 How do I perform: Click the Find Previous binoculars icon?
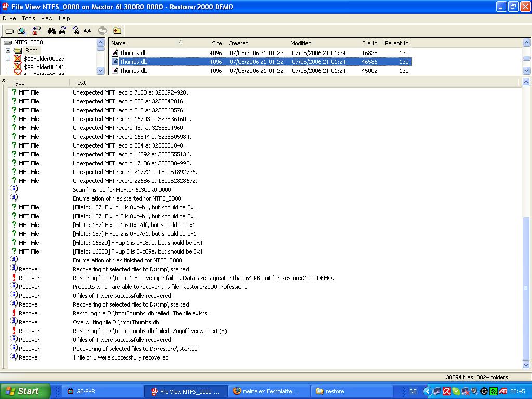(x=76, y=31)
